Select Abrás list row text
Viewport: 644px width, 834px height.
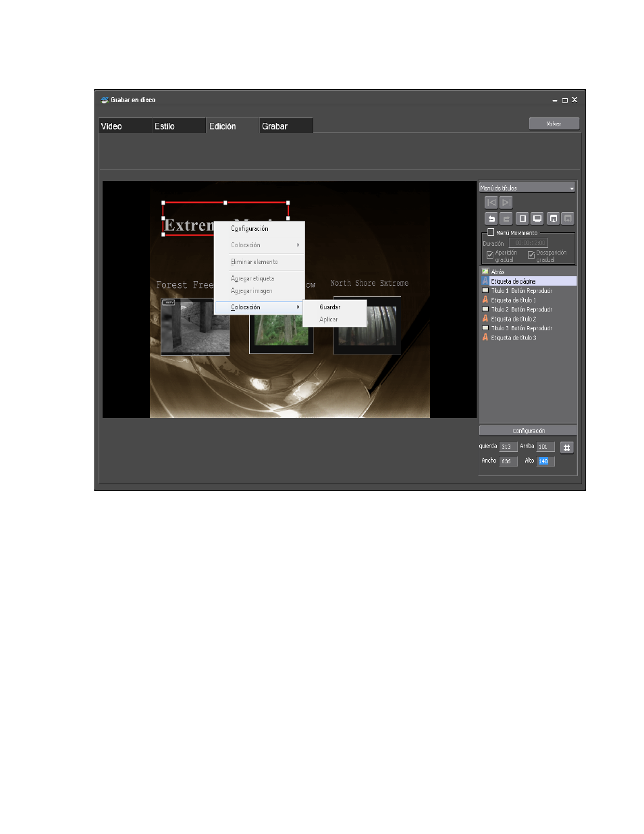(498, 272)
